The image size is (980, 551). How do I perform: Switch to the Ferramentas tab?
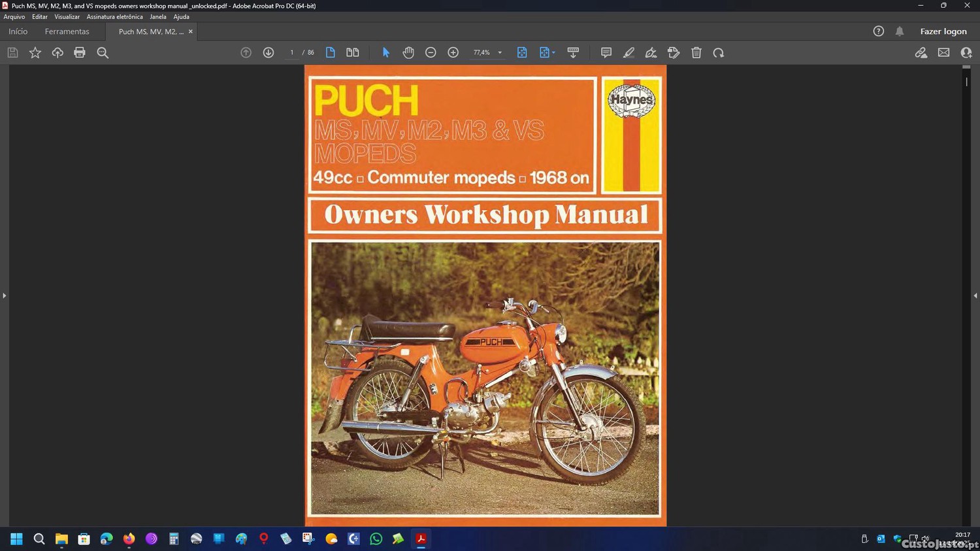67,31
